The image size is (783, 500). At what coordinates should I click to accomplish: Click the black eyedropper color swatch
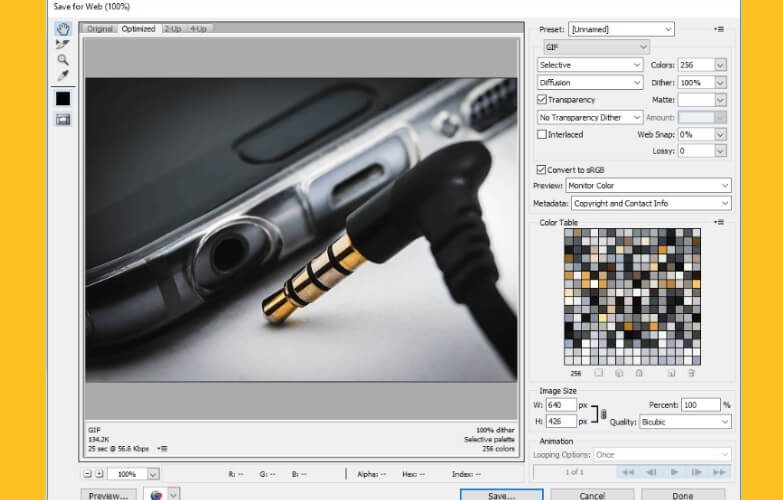[x=63, y=99]
